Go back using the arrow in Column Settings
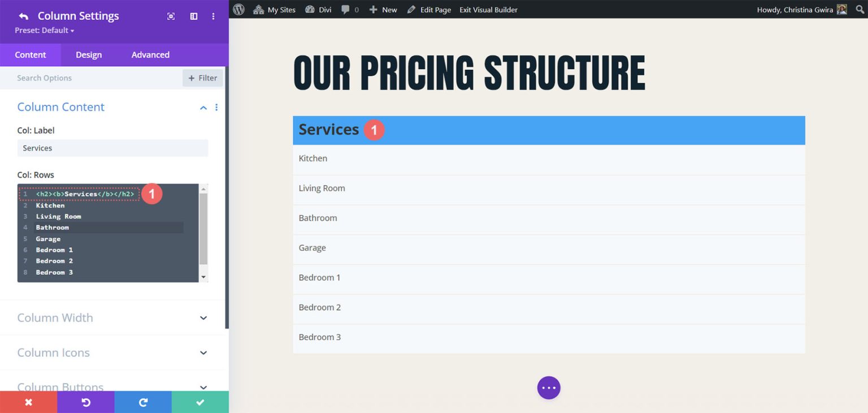This screenshot has height=413, width=868. point(22,16)
